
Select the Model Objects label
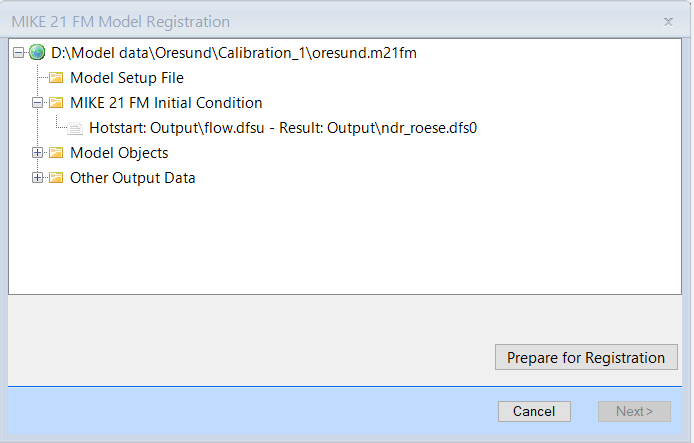(x=119, y=153)
